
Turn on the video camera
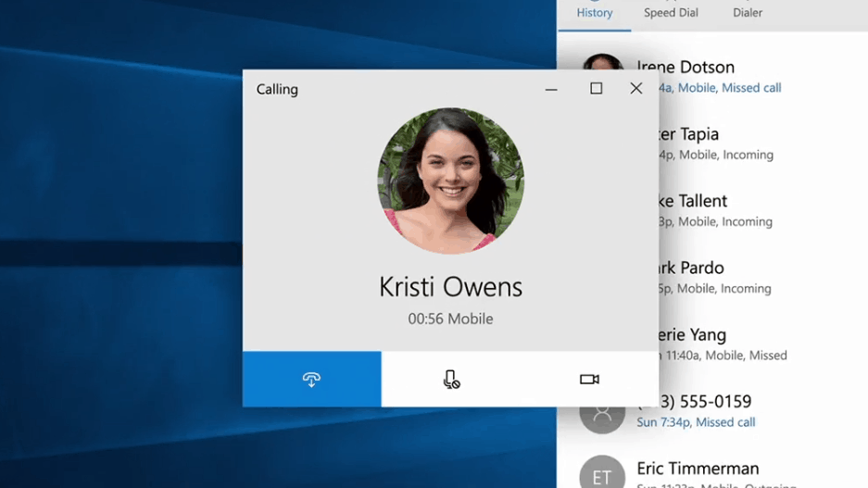589,380
